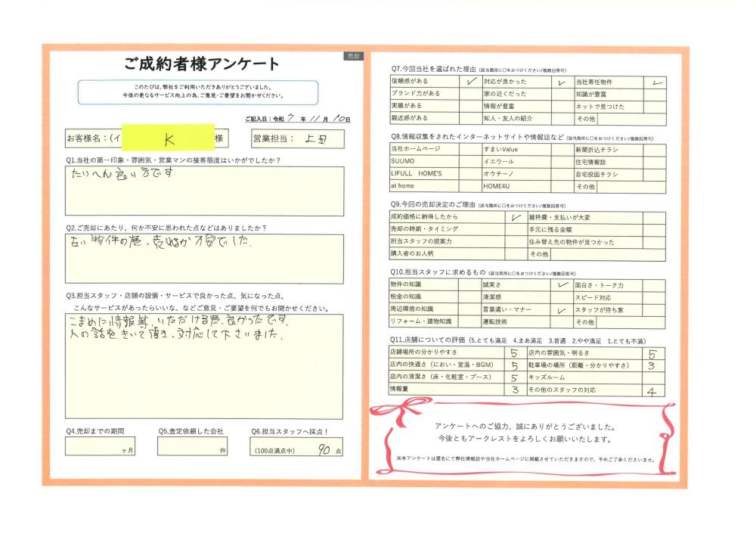Image resolution: width=756 pixels, height=534 pixels.
Task: Click the Q1 first impression answer box
Action: pos(203,191)
